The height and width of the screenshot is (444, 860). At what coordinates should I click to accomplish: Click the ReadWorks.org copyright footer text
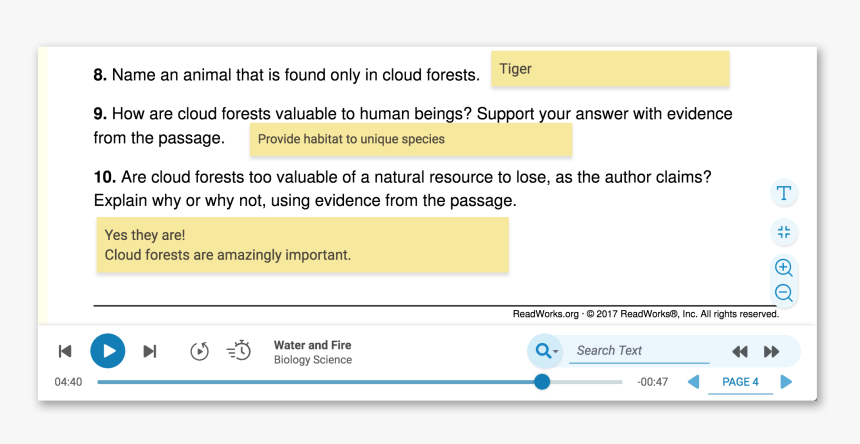pyautogui.click(x=646, y=314)
